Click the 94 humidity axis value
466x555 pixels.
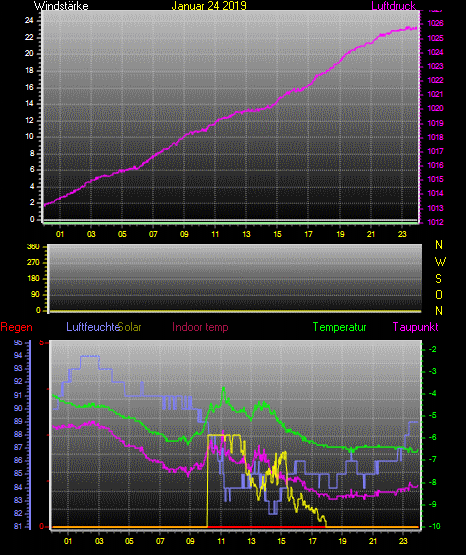click(x=18, y=355)
